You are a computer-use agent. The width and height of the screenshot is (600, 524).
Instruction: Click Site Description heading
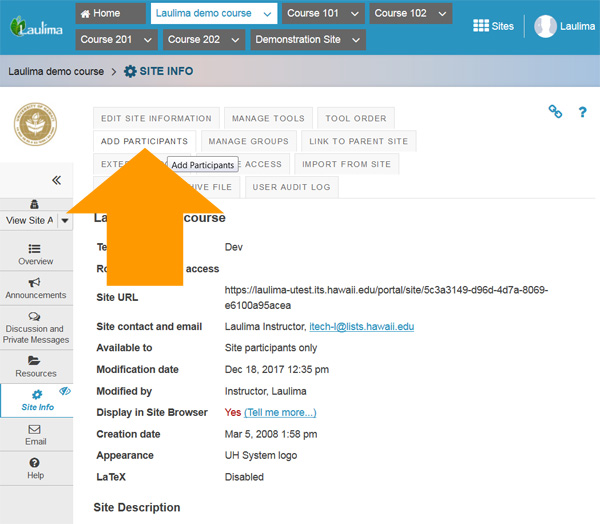point(137,508)
